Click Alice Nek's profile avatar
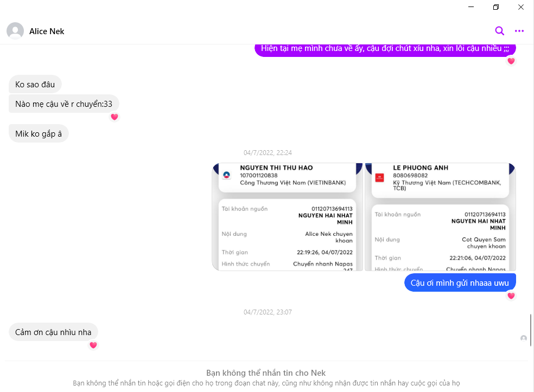 tap(15, 31)
